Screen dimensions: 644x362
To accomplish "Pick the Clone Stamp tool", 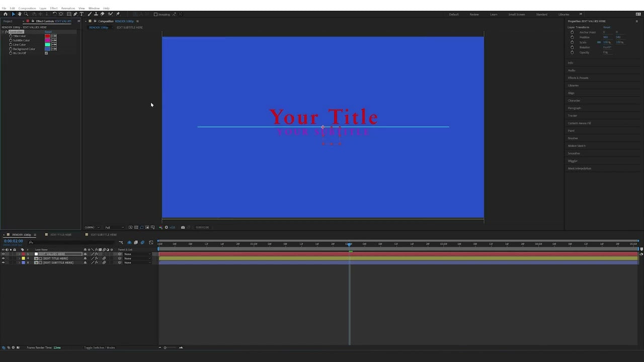I will (x=96, y=14).
